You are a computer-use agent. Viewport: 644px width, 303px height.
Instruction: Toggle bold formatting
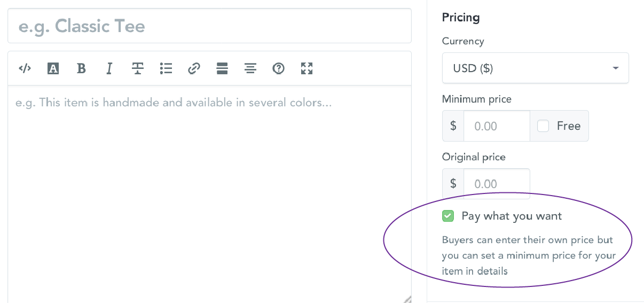pyautogui.click(x=81, y=68)
